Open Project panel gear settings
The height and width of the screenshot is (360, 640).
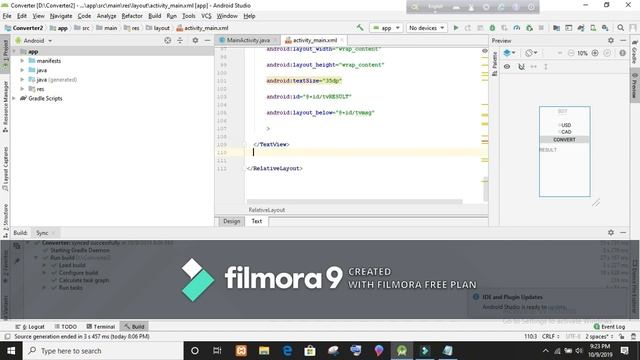point(195,40)
